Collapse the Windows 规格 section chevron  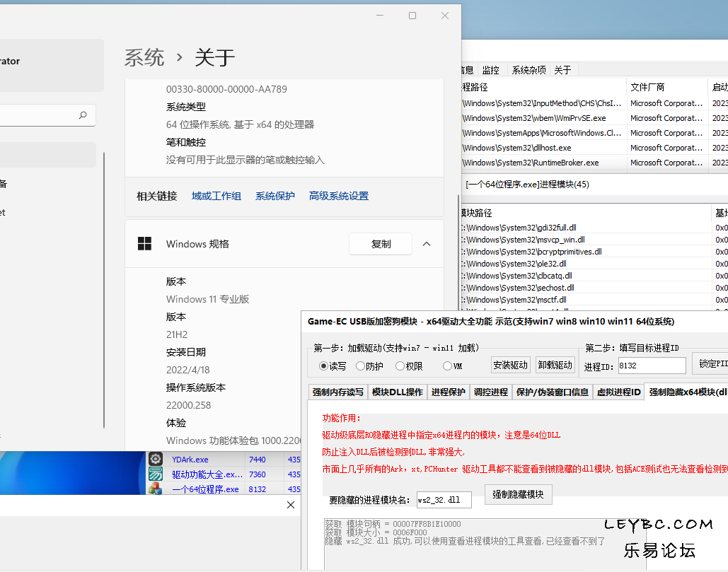pyautogui.click(x=427, y=244)
